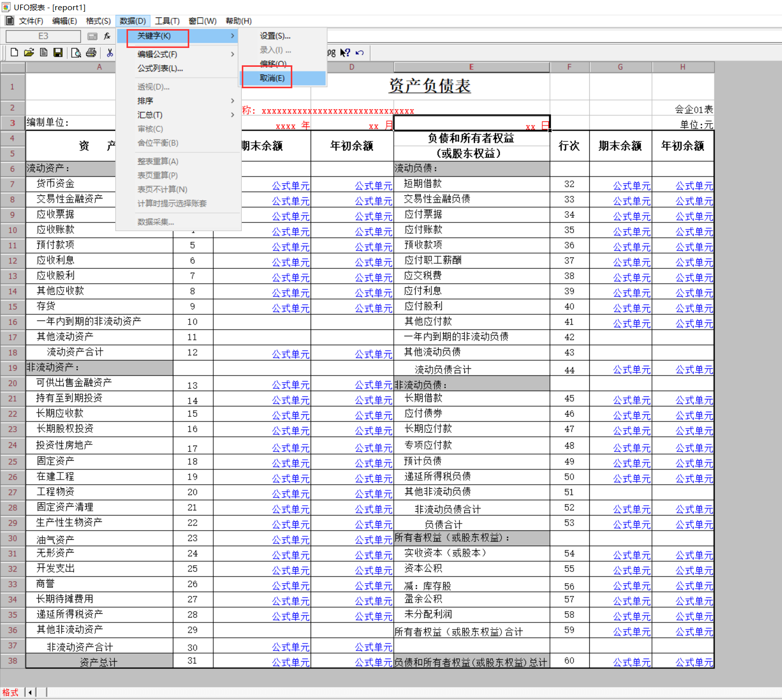Select row 7 header

[x=13, y=184]
